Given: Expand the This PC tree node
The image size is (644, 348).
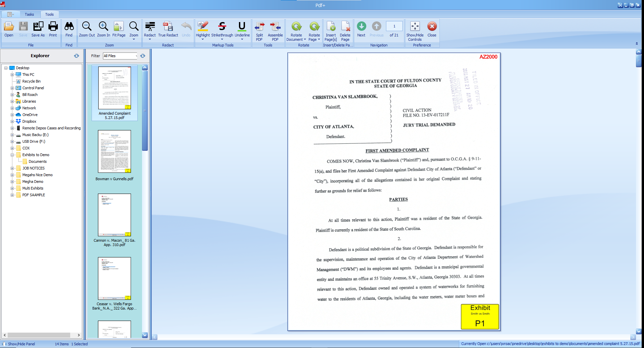Looking at the screenshot, I should (x=12, y=75).
